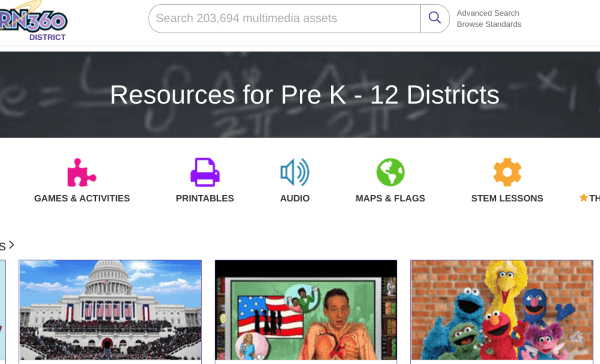Open Maps & Flags label

pos(390,198)
